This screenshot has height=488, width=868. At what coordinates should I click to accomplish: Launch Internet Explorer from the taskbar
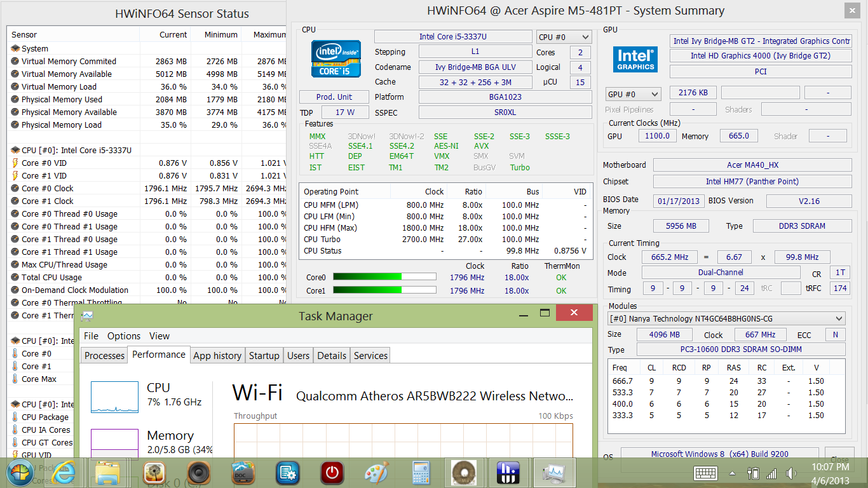64,473
